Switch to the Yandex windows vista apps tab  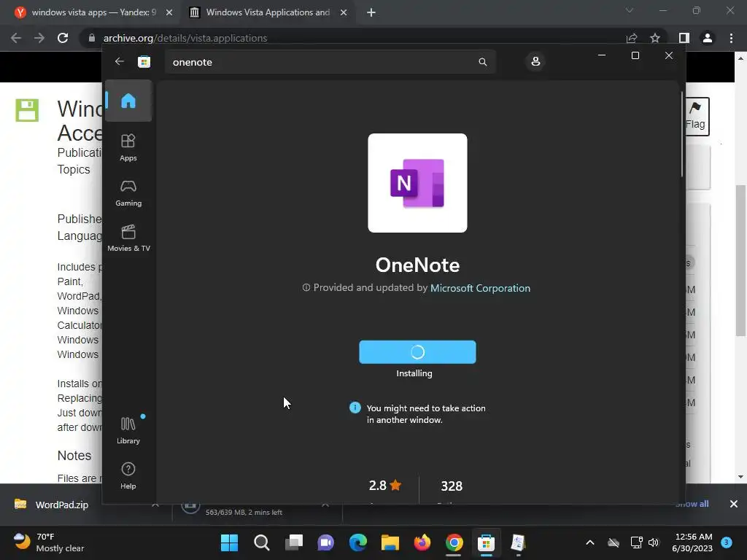[x=93, y=12]
